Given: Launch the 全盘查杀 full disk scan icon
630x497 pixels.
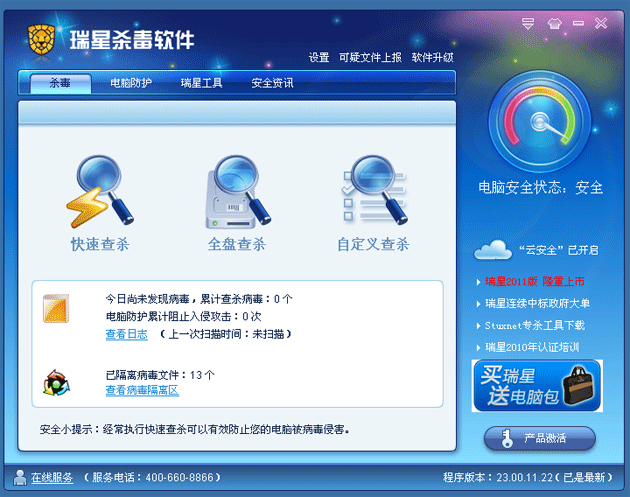Looking at the screenshot, I should click(237, 192).
